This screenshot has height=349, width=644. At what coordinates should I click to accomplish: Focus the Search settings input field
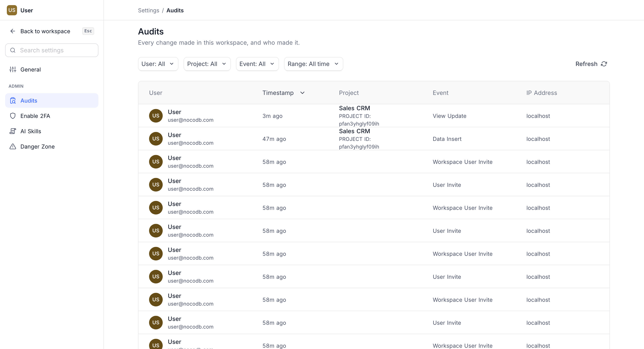[x=52, y=50]
